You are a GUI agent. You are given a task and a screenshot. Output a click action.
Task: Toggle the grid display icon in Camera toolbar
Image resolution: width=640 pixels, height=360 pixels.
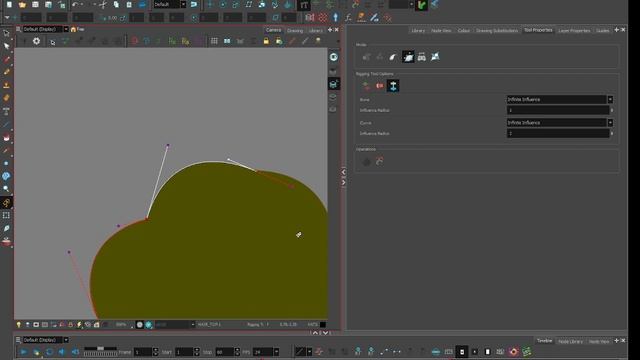pos(214,41)
